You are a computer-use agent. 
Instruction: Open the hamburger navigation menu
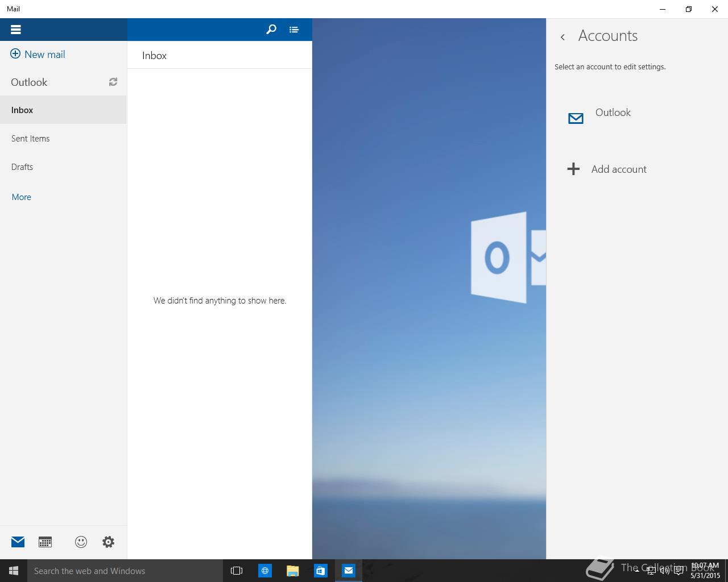(x=15, y=30)
